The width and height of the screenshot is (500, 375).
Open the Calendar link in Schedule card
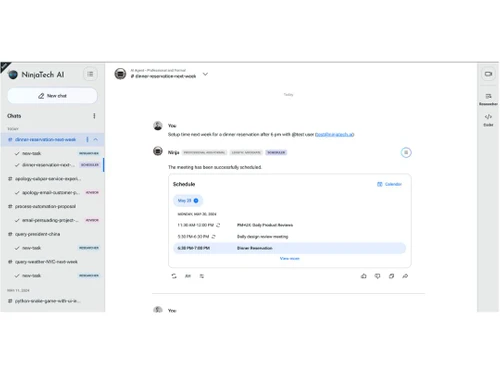[x=389, y=184]
